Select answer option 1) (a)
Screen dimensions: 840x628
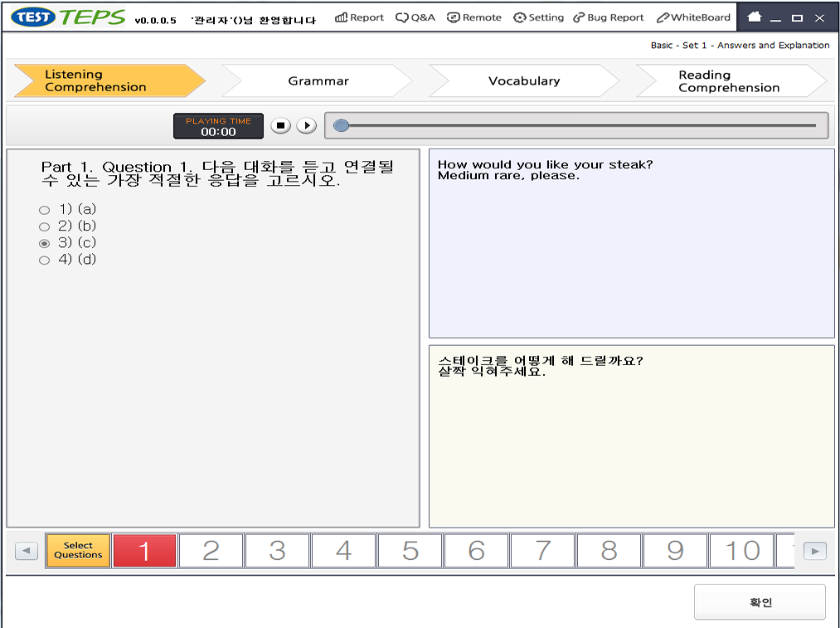coord(45,210)
